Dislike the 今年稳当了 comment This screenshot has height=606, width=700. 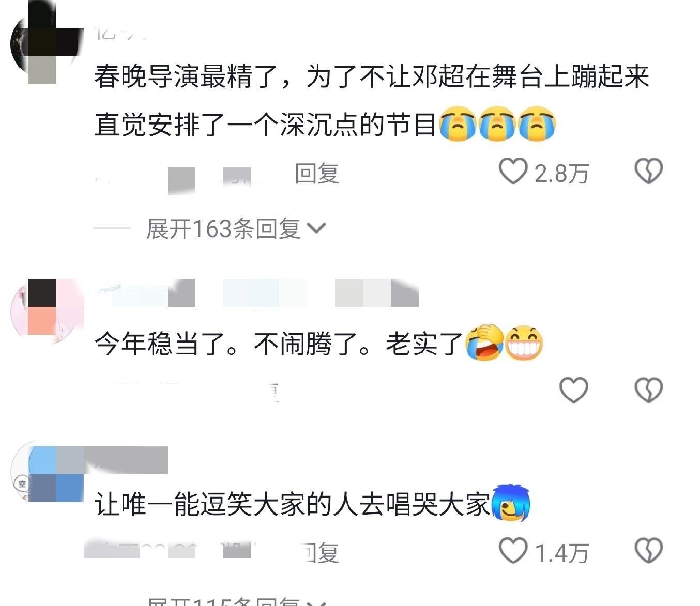[x=648, y=390]
